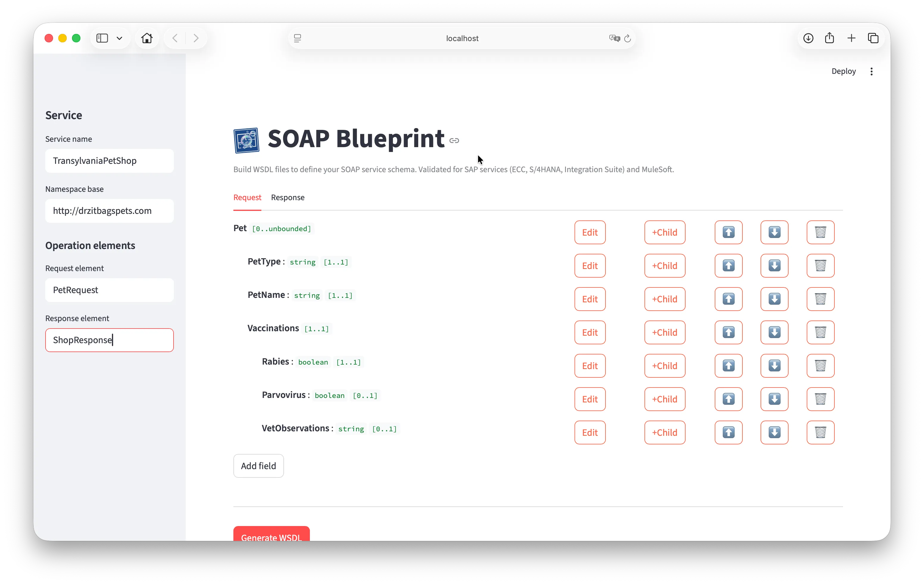Open translate page option in address bar
This screenshot has width=924, height=585.
click(x=614, y=38)
